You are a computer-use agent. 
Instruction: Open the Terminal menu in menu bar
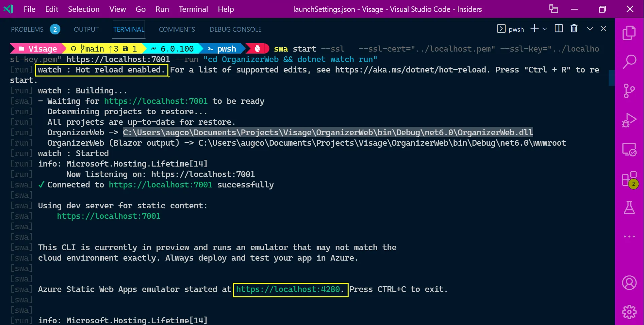pos(193,9)
